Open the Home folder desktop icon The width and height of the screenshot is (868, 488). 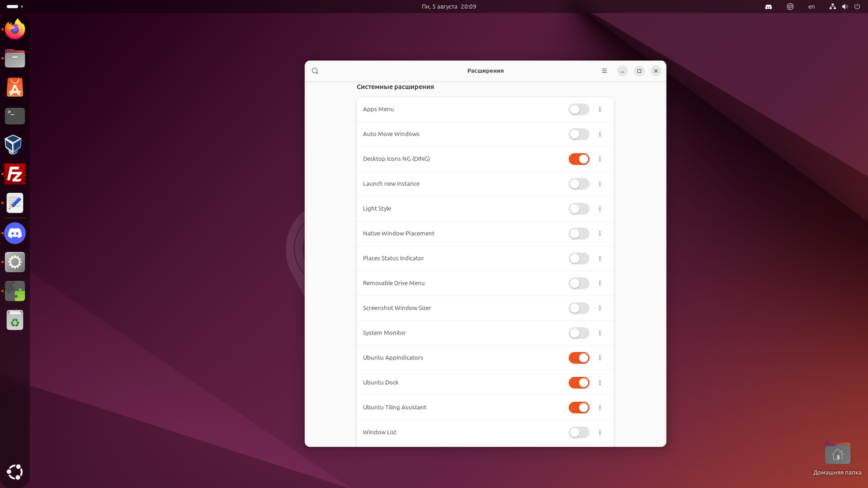[x=837, y=459]
